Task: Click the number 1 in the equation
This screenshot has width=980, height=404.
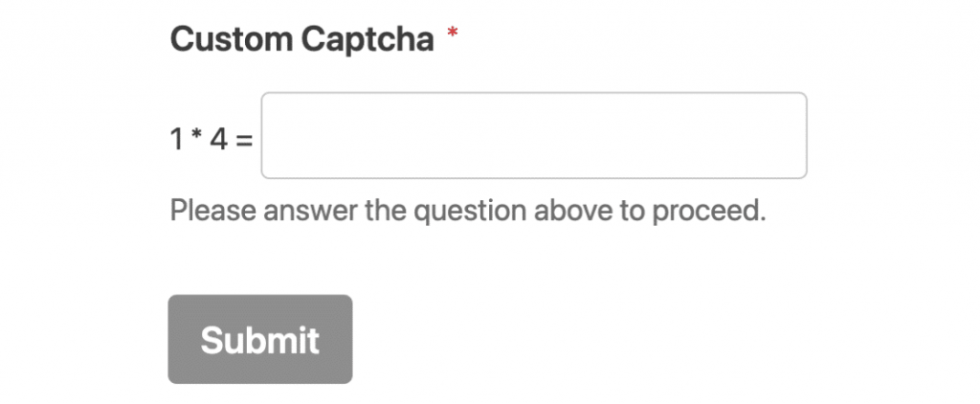Action: [177, 140]
